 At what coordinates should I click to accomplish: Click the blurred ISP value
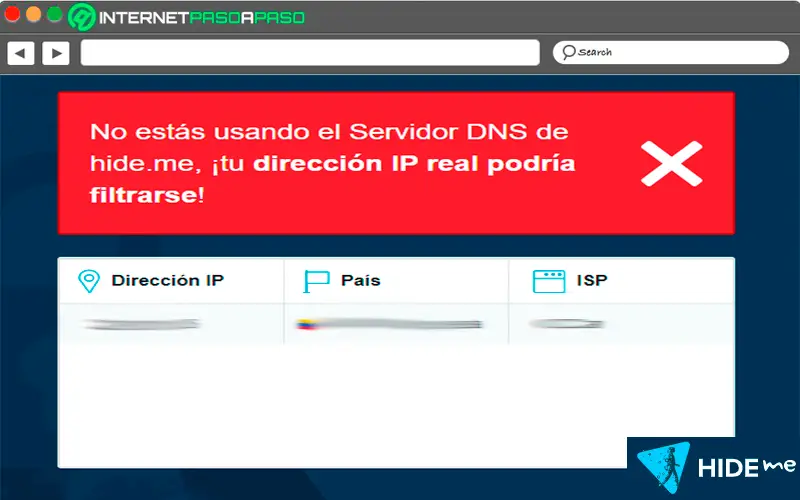567,324
